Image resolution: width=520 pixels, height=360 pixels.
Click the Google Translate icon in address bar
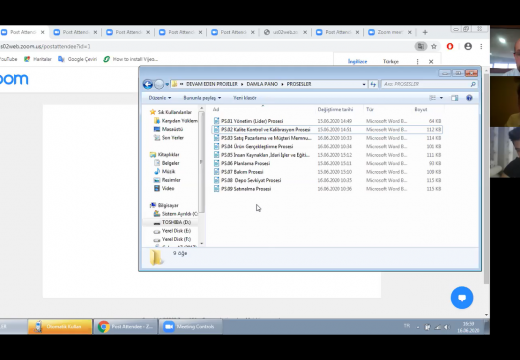421,46
